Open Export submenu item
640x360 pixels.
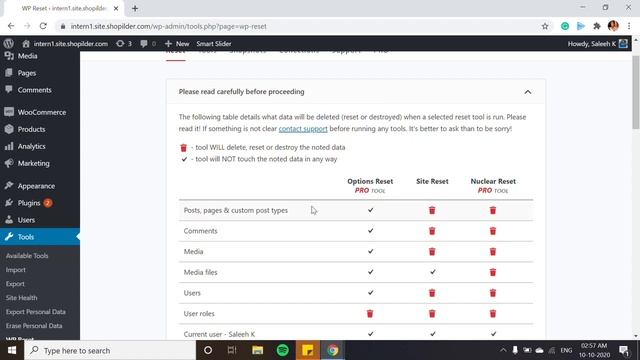15,284
